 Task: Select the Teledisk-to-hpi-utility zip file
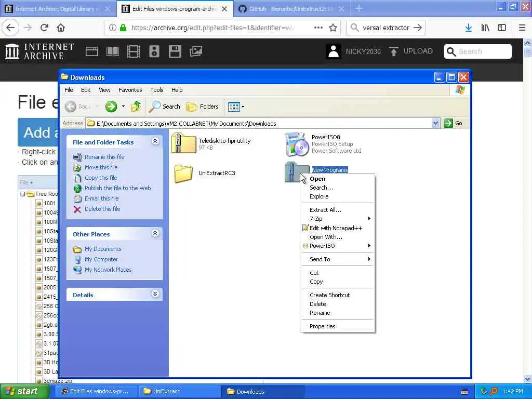(211, 143)
